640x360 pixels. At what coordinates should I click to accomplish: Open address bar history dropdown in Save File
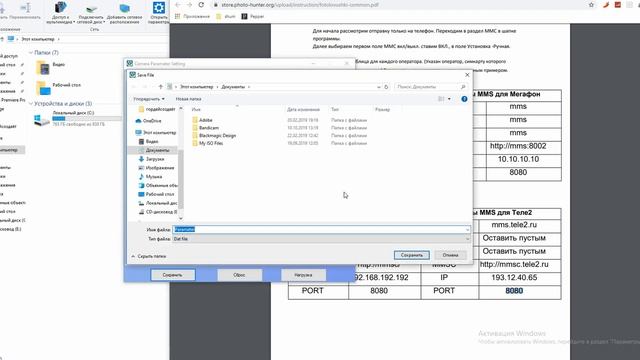[378, 87]
